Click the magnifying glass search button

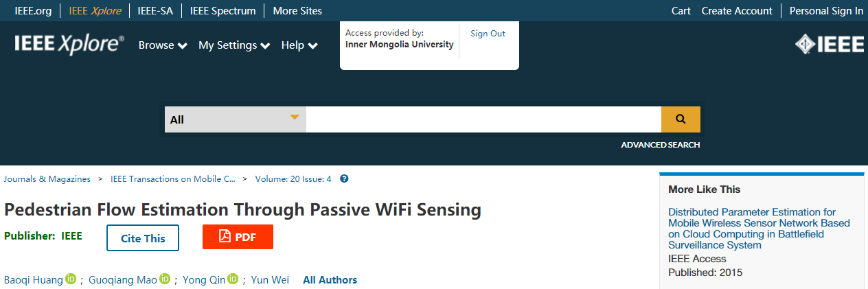681,119
